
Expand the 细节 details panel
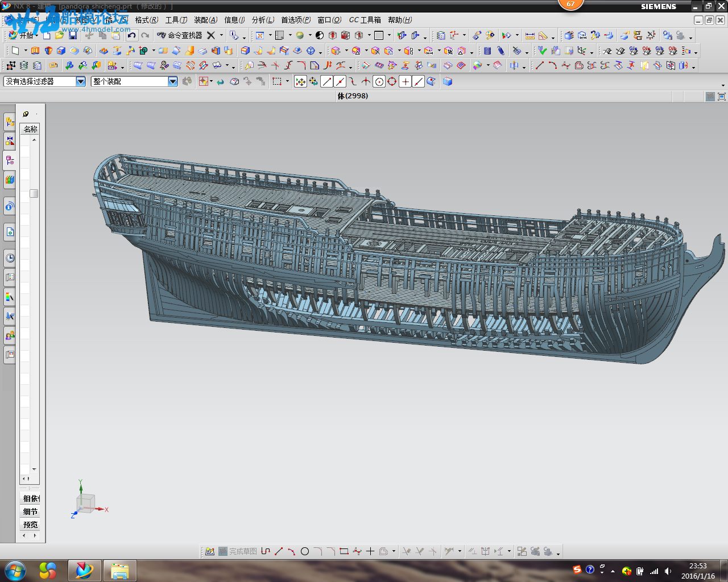[30, 512]
